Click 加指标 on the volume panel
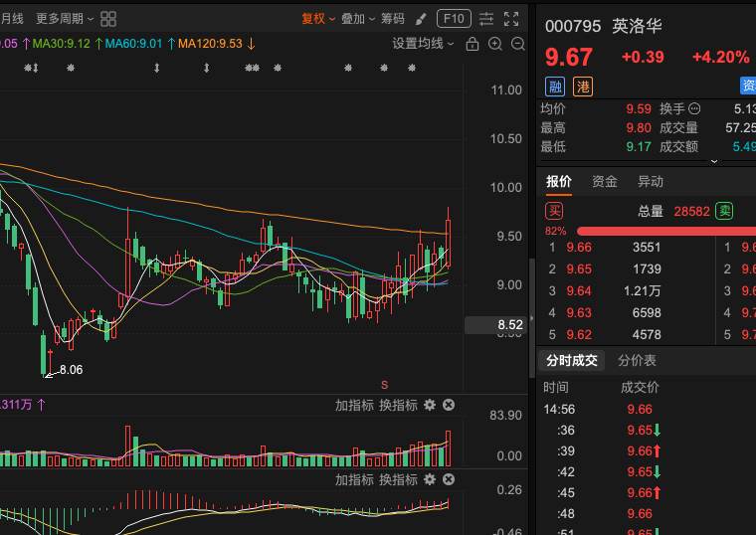The width and height of the screenshot is (756, 535). (354, 406)
